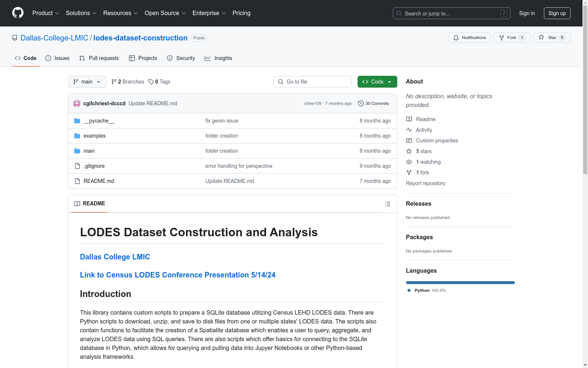Click the Sign up button
Screen dimensions: 588x368
[x=557, y=13]
